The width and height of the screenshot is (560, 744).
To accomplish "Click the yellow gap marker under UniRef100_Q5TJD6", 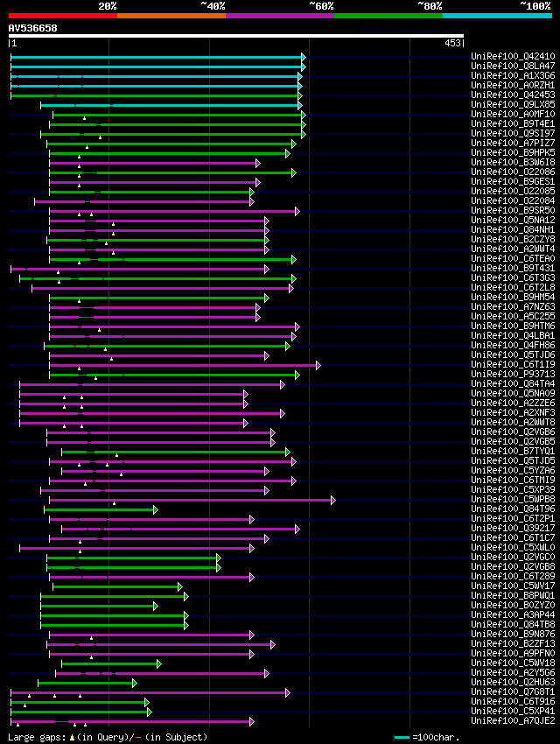I will coord(111,359).
